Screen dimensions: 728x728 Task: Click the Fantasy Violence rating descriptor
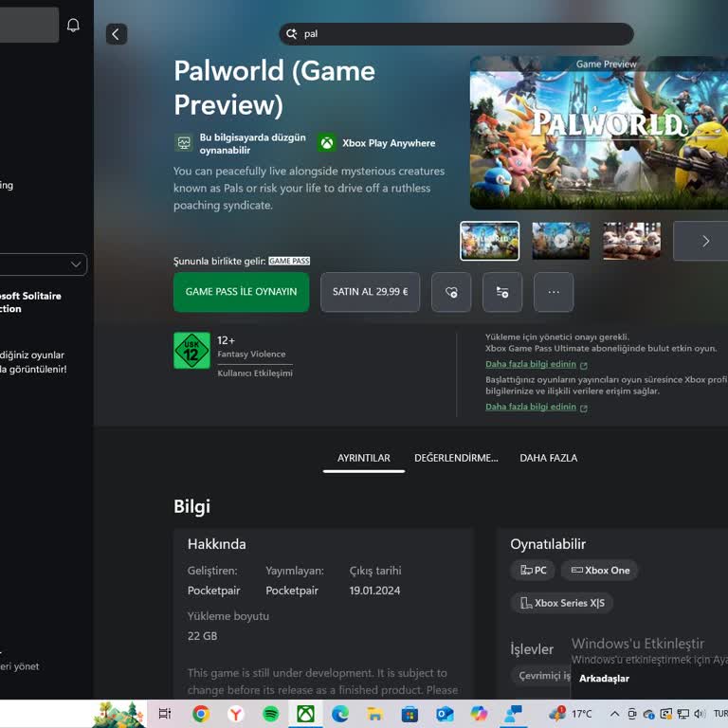251,355
